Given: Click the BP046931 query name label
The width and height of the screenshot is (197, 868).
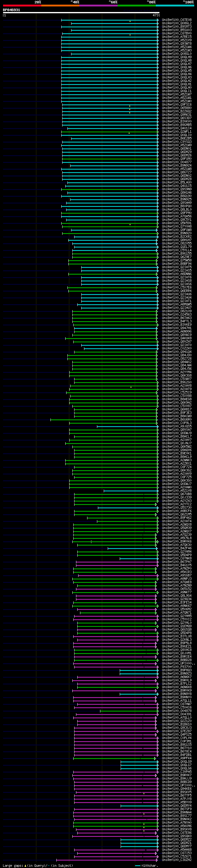Looking at the screenshot, I should [x=11, y=10].
